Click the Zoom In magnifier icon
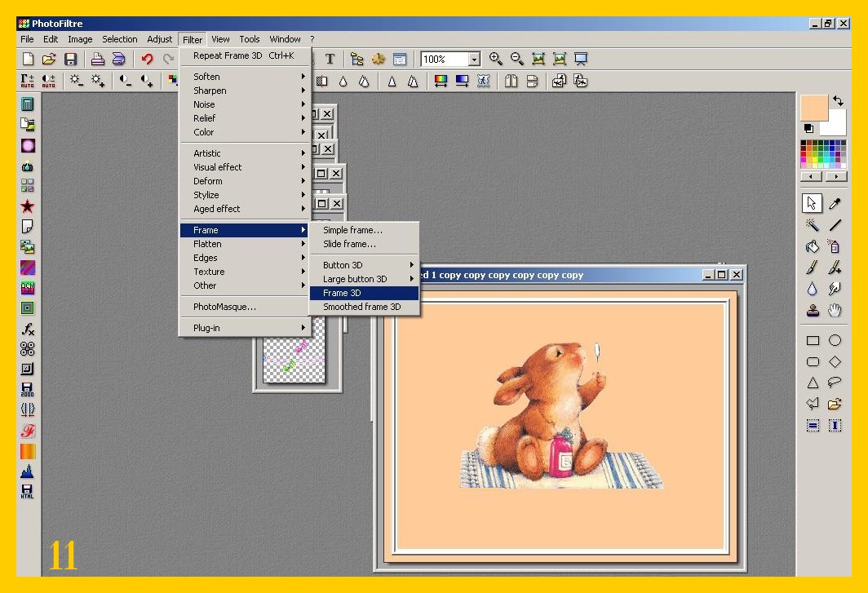The width and height of the screenshot is (868, 593). coord(495,59)
